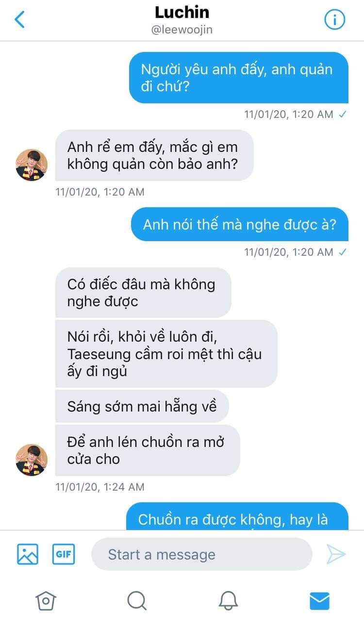364x626 pixels.
Task: Open avatar beside 'Để anh lén chuồn' message
Action: coord(32,460)
